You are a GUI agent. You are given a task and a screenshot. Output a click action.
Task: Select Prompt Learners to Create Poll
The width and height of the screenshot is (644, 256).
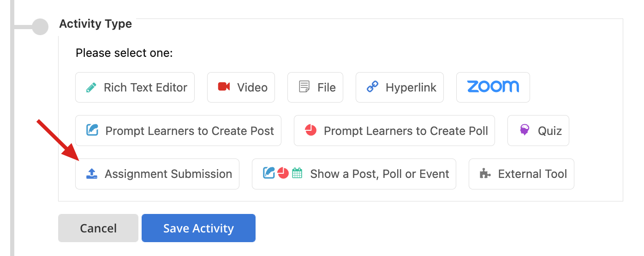point(394,131)
